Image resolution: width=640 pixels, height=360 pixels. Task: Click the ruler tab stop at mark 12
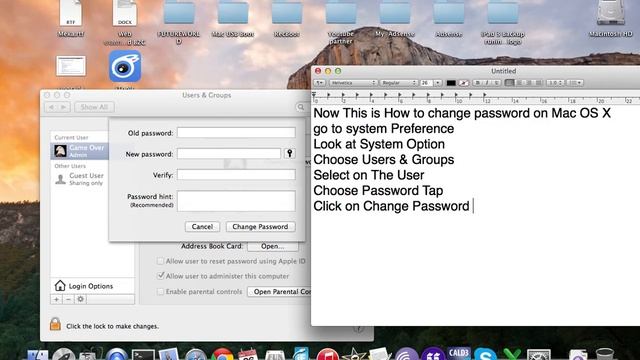tap(485, 95)
